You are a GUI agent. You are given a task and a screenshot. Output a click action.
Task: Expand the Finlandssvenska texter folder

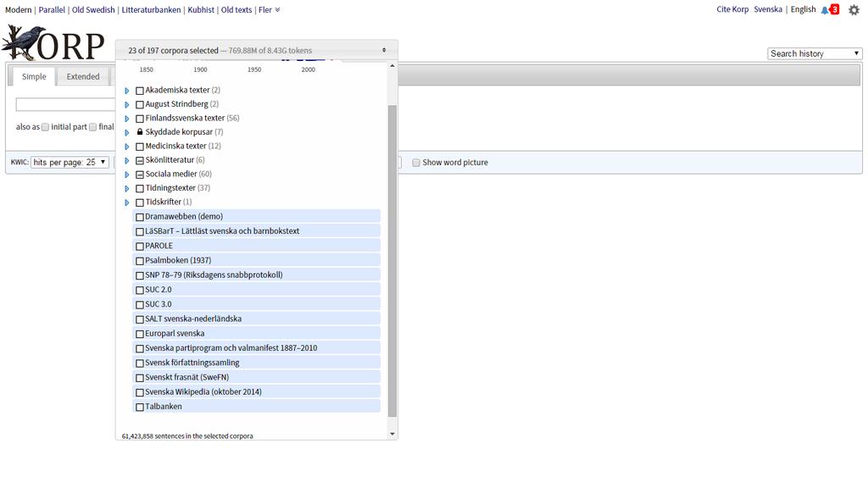(127, 119)
